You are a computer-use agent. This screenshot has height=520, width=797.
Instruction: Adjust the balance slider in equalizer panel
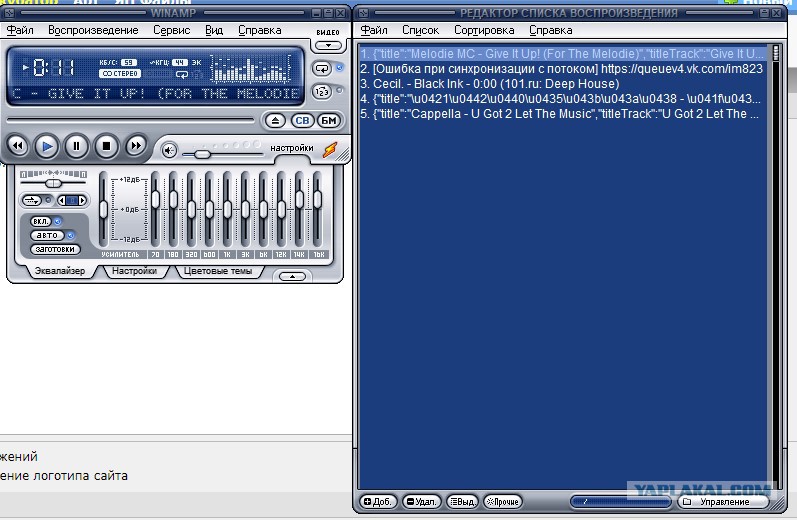click(x=53, y=183)
